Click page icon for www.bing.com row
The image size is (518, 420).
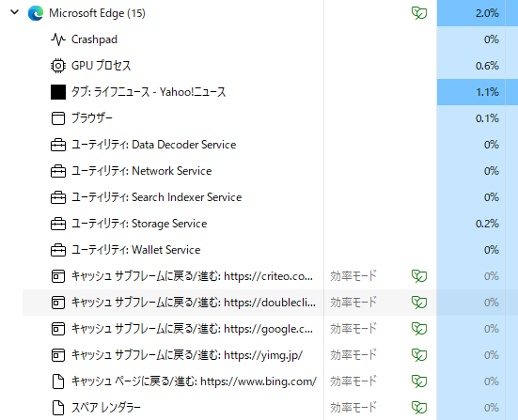[x=58, y=381]
